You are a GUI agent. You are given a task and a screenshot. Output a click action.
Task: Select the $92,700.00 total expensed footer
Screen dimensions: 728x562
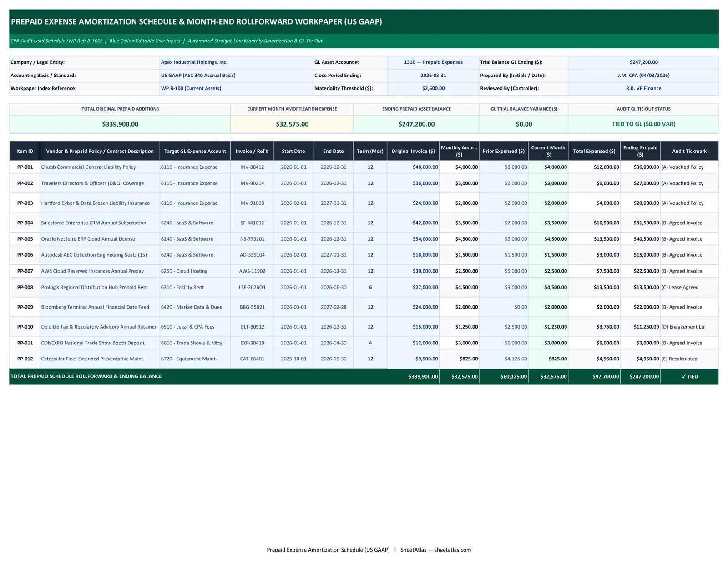click(594, 377)
